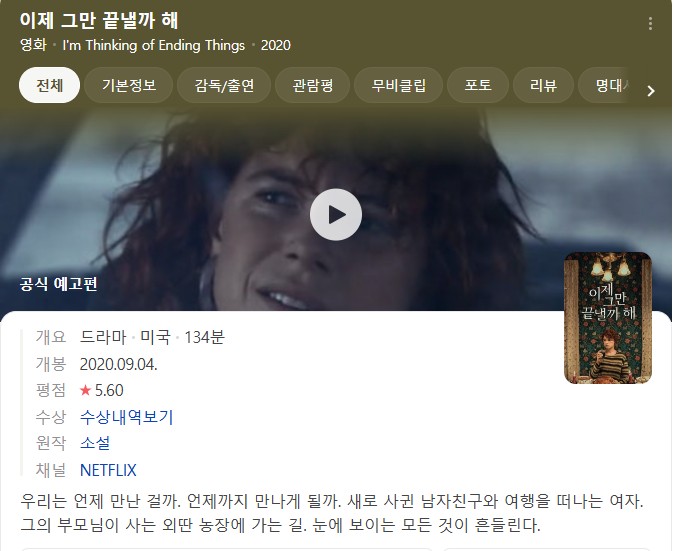
Task: Follow the NETFLIX channel link
Action: [108, 470]
